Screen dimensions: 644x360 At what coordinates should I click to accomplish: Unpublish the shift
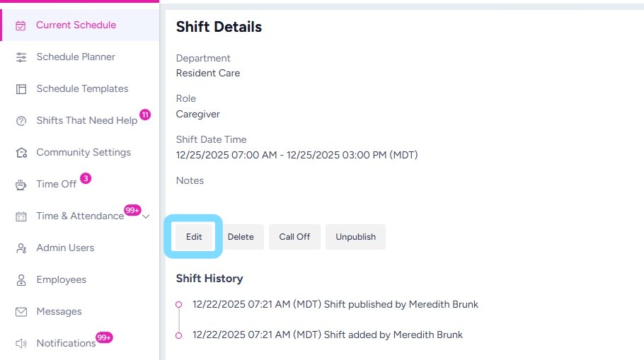pos(355,237)
